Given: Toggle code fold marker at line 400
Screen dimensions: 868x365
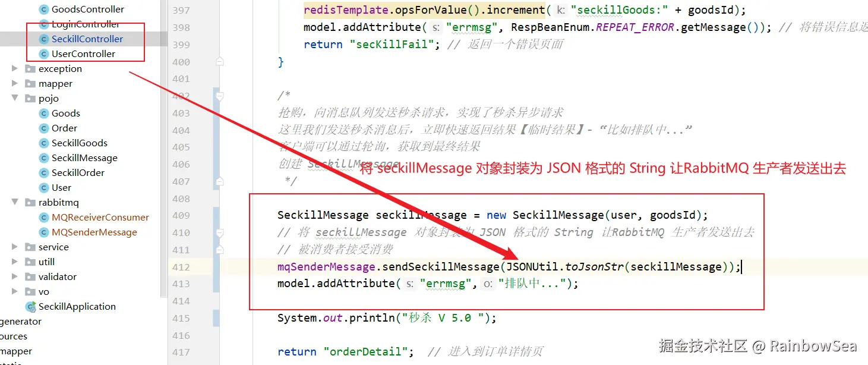Looking at the screenshot, I should (220, 61).
